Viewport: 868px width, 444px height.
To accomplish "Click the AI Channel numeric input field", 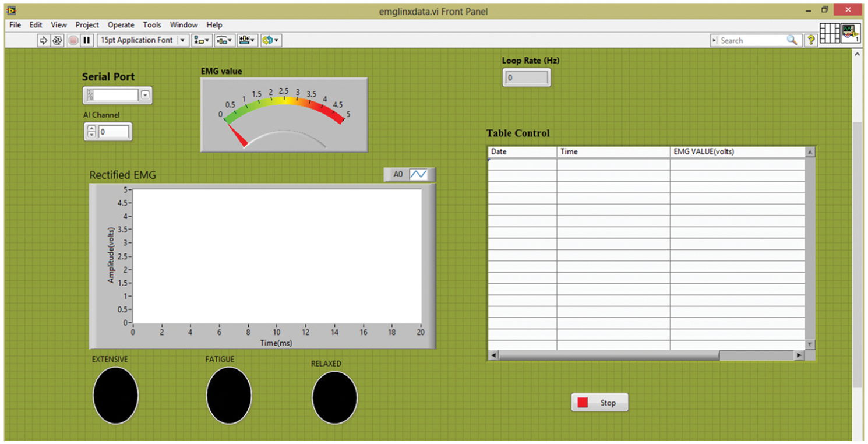I will click(x=113, y=132).
